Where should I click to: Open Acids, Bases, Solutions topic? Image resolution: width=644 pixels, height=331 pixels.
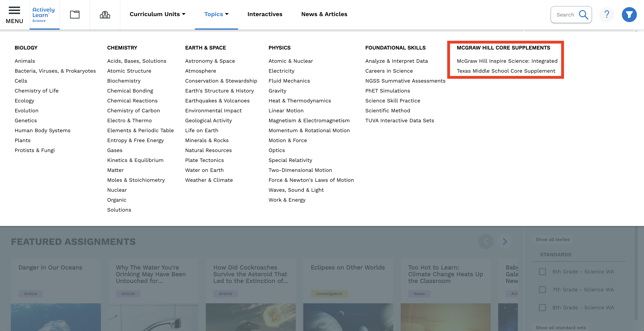(137, 61)
